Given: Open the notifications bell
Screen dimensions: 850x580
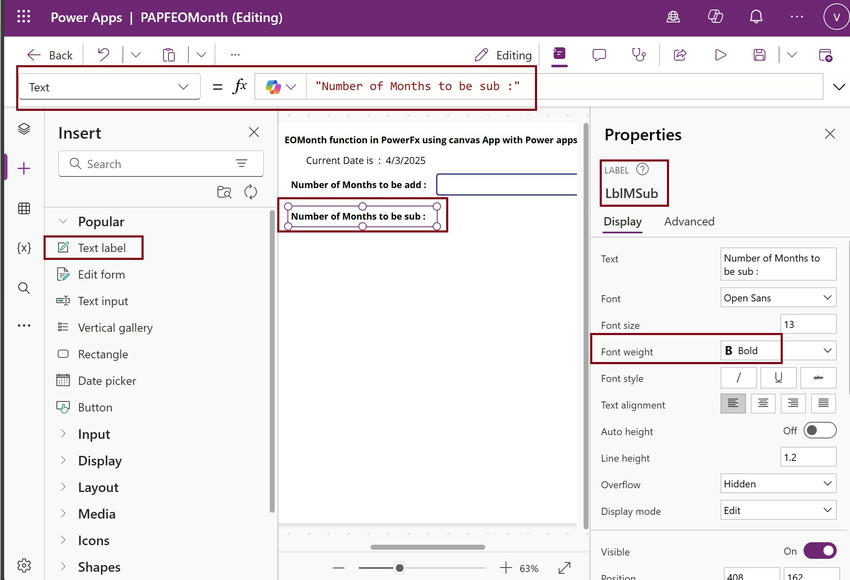Looking at the screenshot, I should [x=756, y=17].
